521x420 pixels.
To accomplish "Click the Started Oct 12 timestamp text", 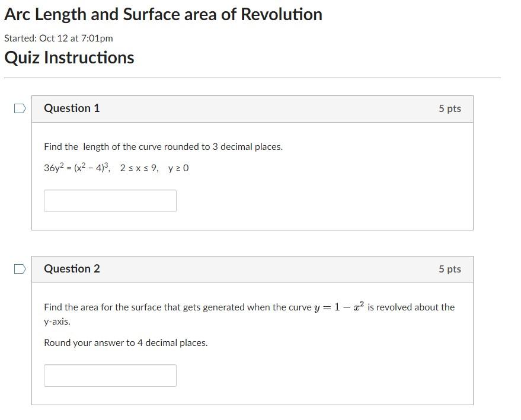I will coord(57,37).
